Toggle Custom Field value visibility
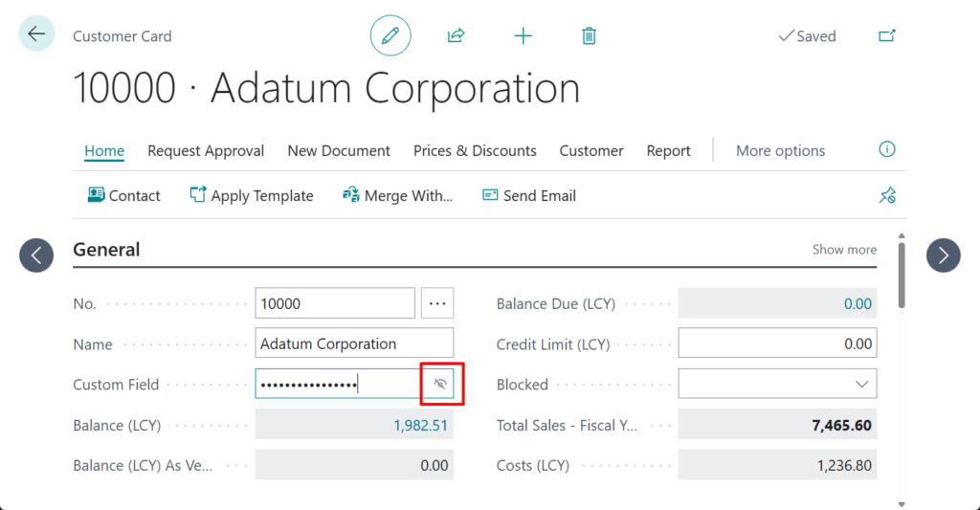The height and width of the screenshot is (510, 980). (440, 385)
